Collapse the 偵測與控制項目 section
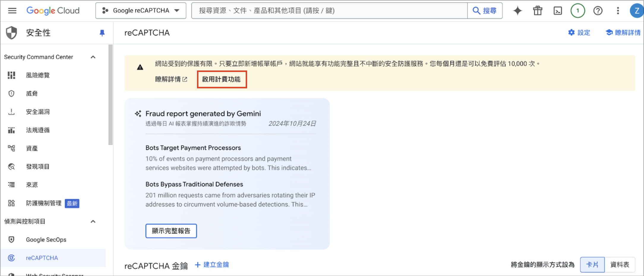644x276 pixels. 93,221
